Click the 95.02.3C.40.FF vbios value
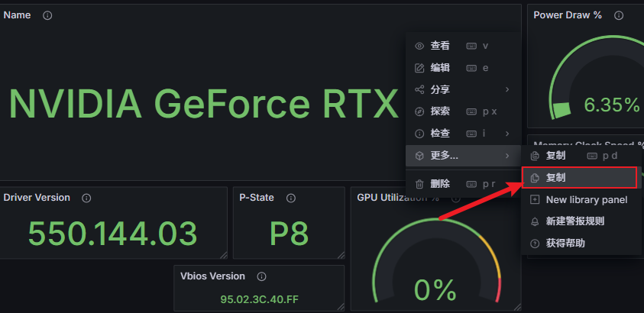 pos(259,299)
